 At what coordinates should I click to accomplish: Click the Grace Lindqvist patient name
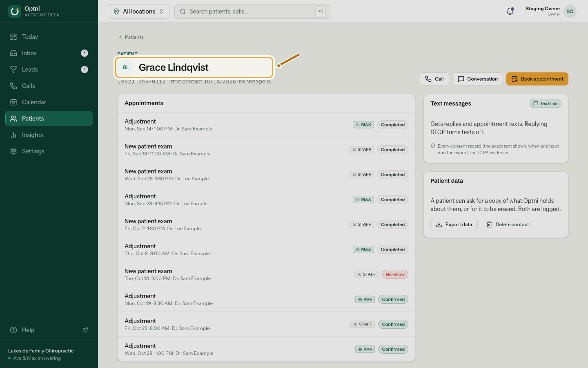click(x=174, y=67)
